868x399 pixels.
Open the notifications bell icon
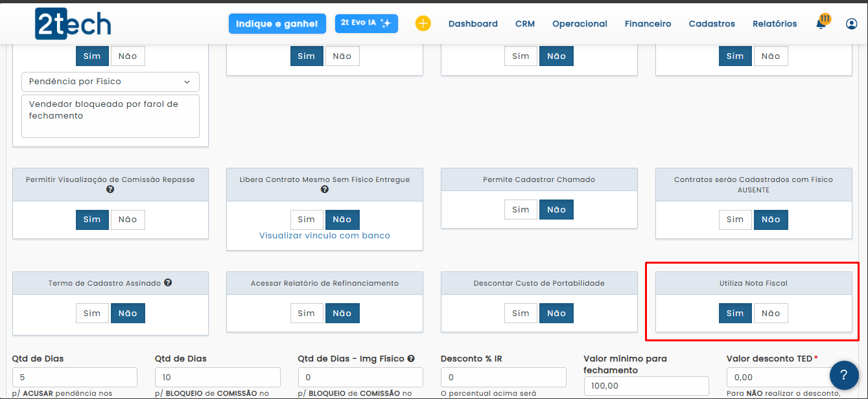point(821,24)
